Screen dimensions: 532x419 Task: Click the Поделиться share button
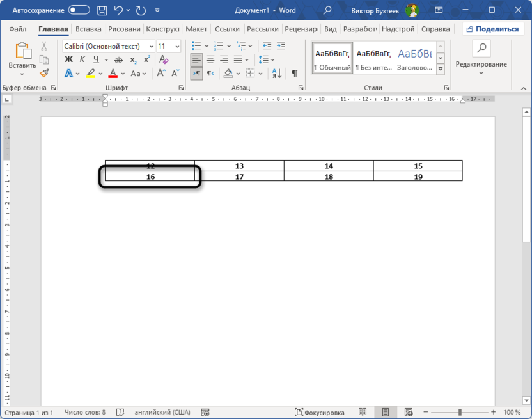coord(493,29)
